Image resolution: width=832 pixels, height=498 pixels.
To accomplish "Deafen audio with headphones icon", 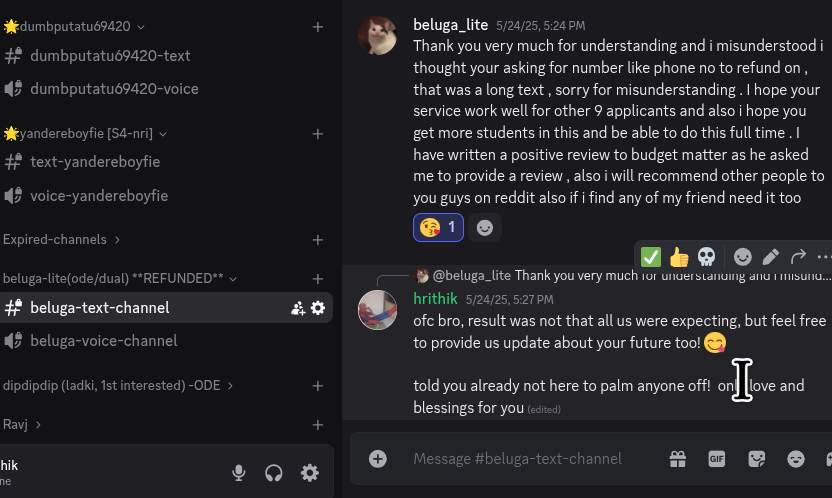I will pyautogui.click(x=274, y=473).
